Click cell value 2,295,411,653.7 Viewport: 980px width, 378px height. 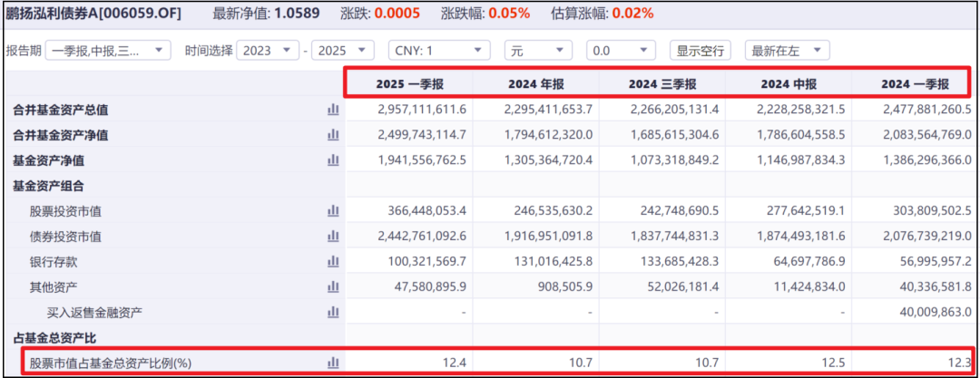(x=548, y=110)
